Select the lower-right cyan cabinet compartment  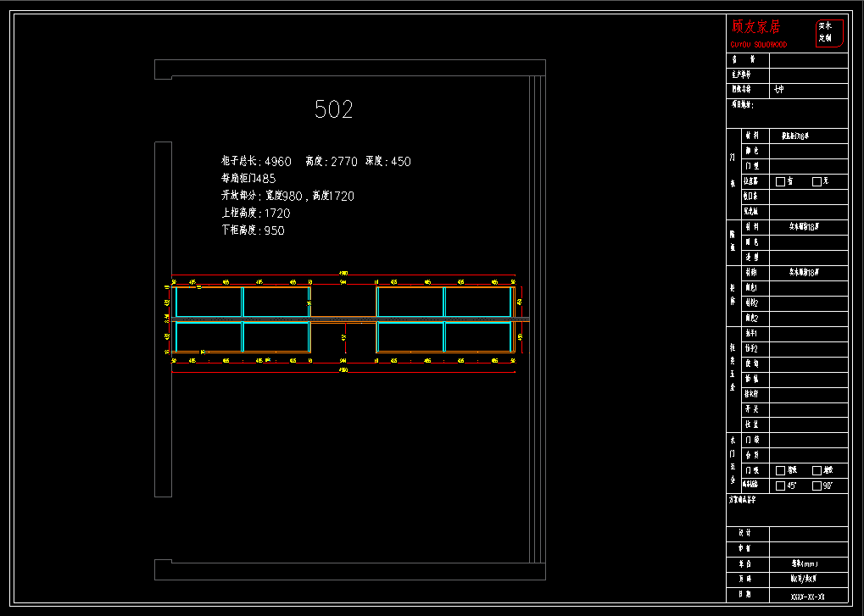477,336
